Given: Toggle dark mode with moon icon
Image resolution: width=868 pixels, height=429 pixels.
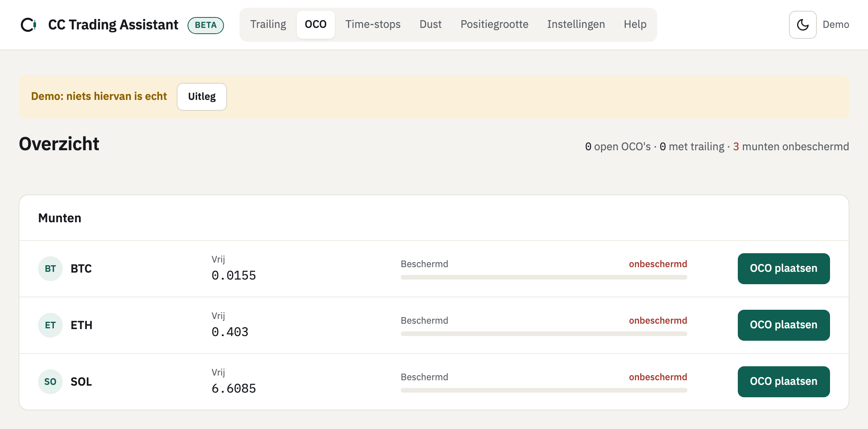Looking at the screenshot, I should tap(803, 25).
